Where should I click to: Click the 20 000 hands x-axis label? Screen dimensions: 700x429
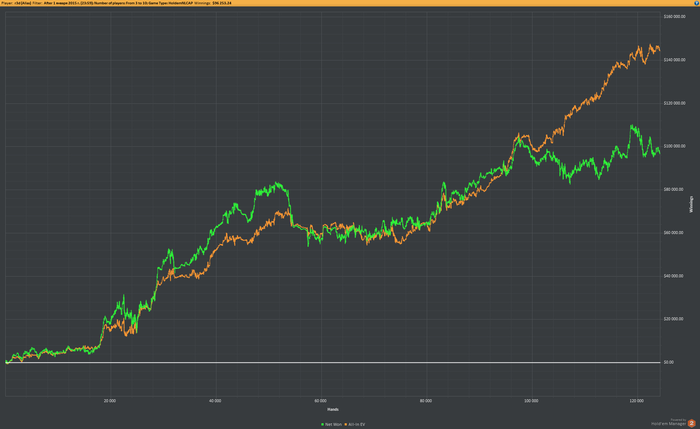click(x=110, y=401)
